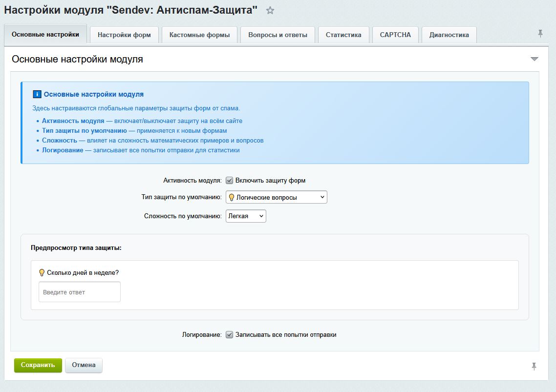The height and width of the screenshot is (392, 556).
Task: Click the Введите ответ input field
Action: 79,291
